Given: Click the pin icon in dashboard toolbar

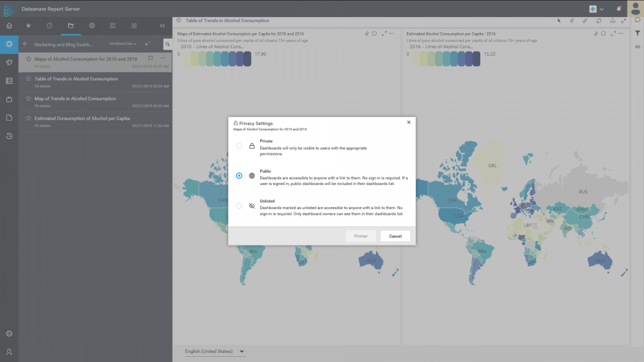Looking at the screenshot, I should (x=572, y=21).
